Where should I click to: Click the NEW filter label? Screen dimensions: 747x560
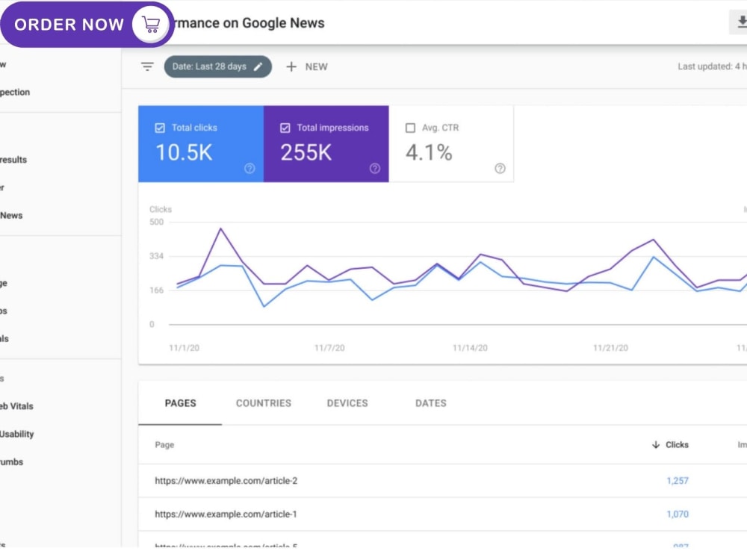tap(316, 66)
